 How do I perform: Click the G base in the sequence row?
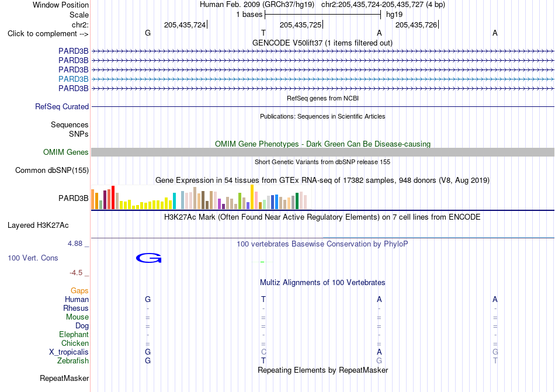pyautogui.click(x=148, y=33)
